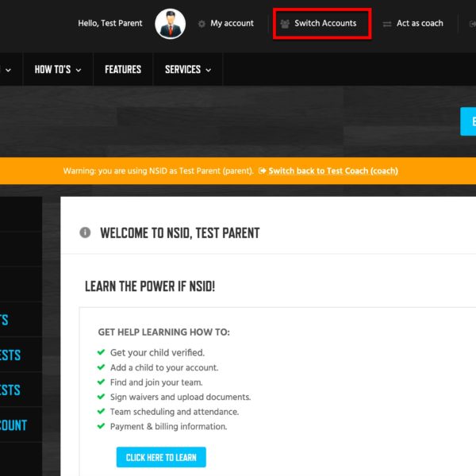This screenshot has width=476, height=476.
Task: Click Switch Accounts in the header
Action: click(325, 23)
